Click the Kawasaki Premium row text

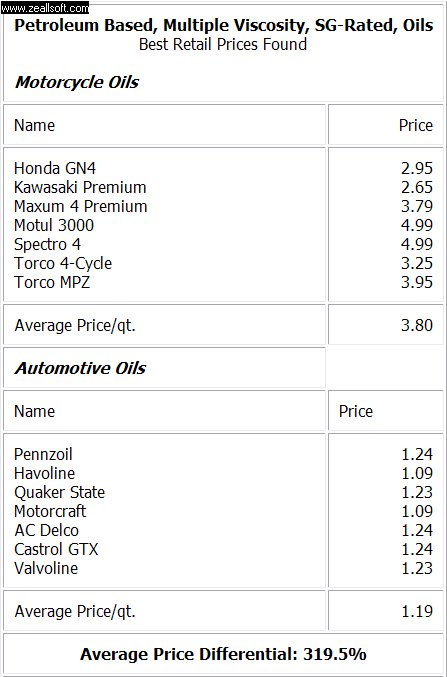80,187
